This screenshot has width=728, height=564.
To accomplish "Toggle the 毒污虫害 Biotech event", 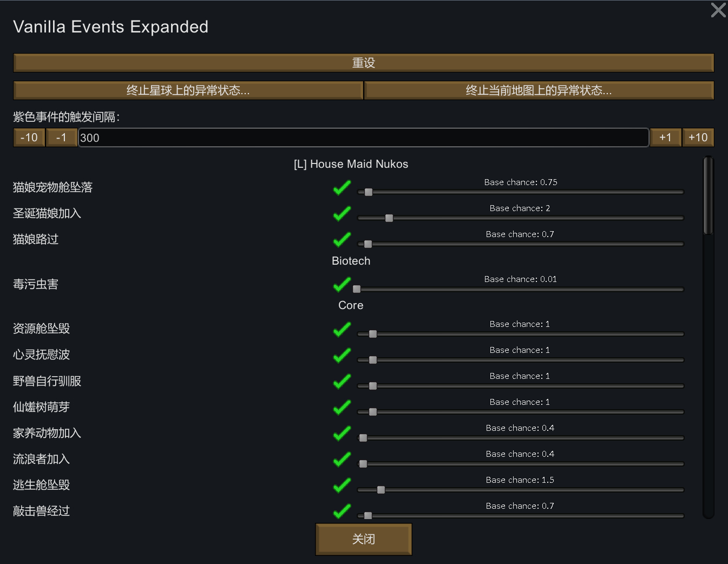I will pos(342,285).
